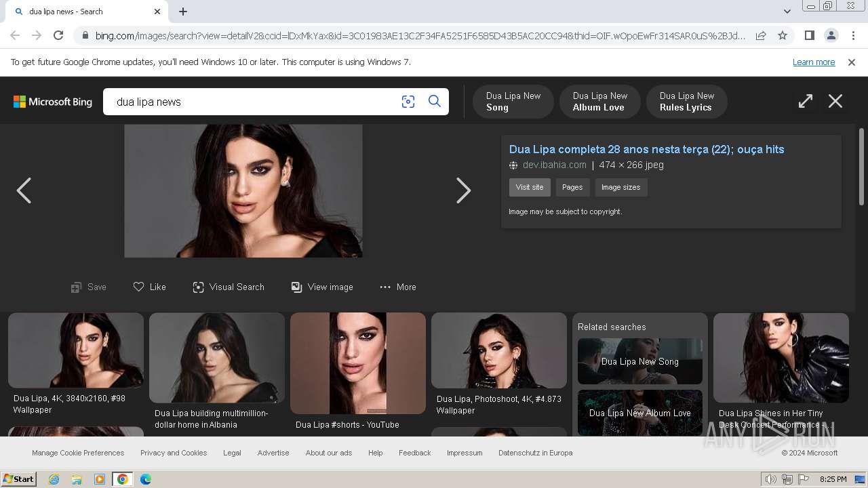Open thumbnail about multimillion-dollar home in Albania

pyautogui.click(x=217, y=357)
